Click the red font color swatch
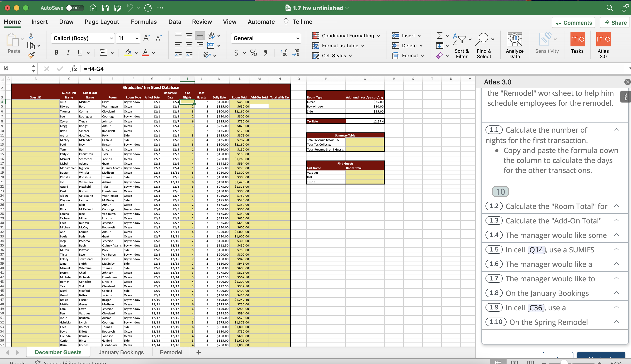Screen dimensions: 631x364 tap(146, 53)
